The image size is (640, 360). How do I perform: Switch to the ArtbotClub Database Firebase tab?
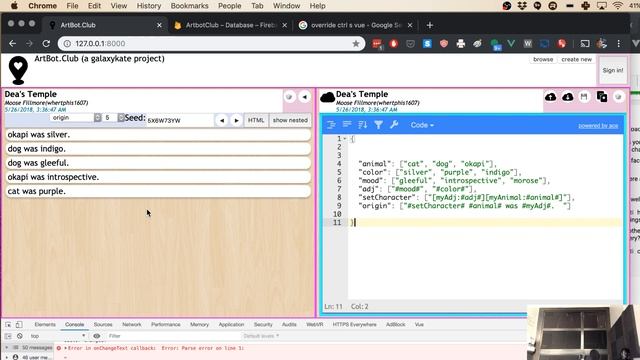(231, 25)
